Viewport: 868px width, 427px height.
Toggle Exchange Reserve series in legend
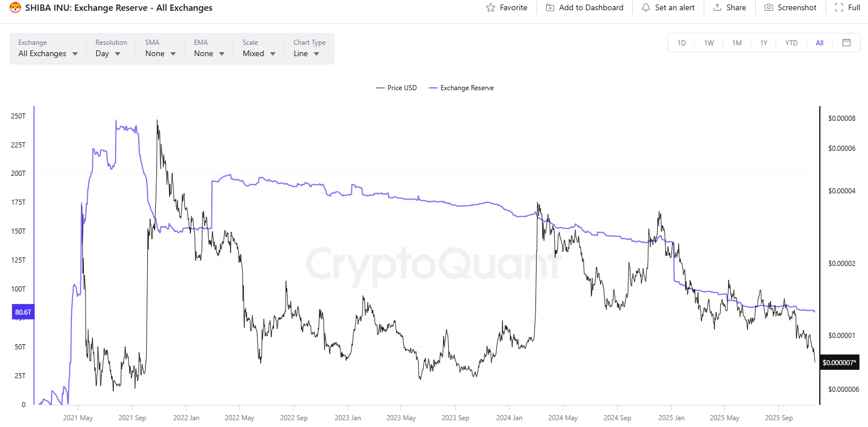pyautogui.click(x=461, y=88)
